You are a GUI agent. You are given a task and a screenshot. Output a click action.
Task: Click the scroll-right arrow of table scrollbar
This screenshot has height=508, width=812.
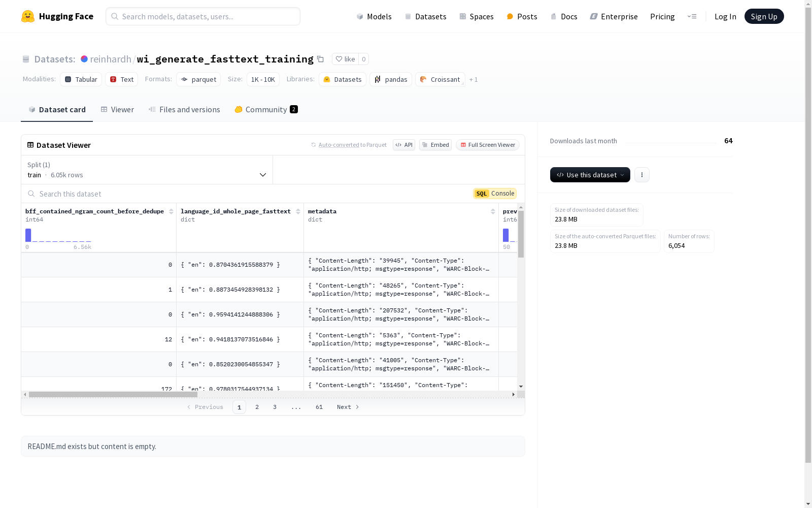tap(514, 394)
